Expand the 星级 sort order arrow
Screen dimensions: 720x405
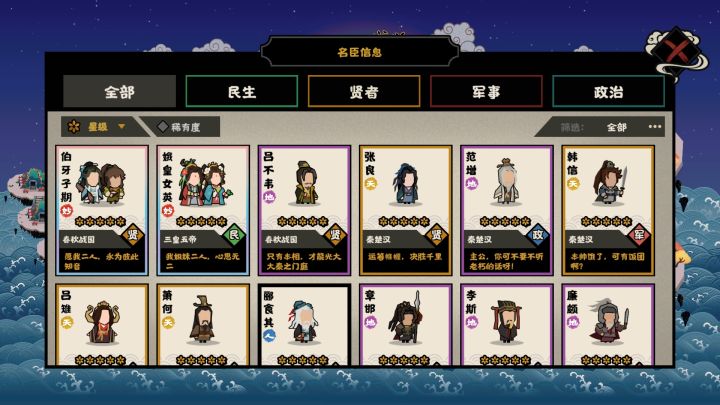pos(122,126)
